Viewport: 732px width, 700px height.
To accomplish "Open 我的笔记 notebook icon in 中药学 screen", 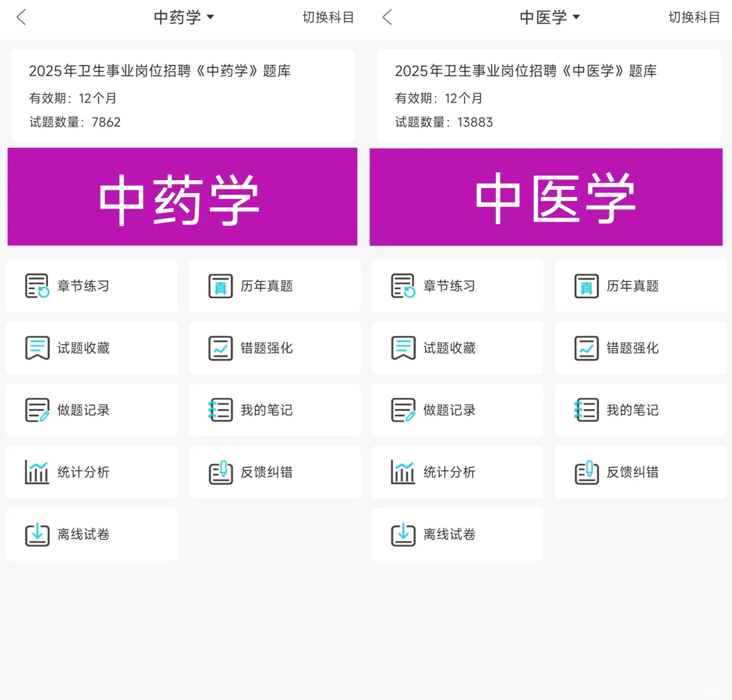I will pos(220,410).
